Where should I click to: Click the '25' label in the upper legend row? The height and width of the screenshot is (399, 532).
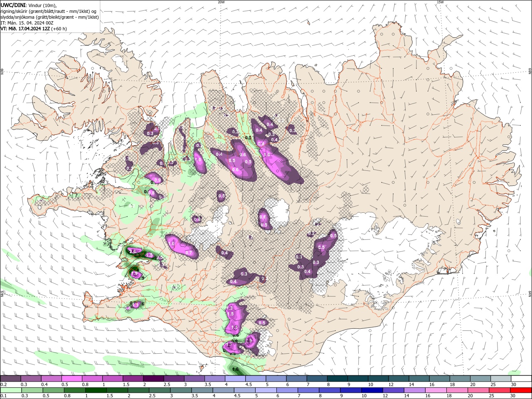(x=493, y=384)
